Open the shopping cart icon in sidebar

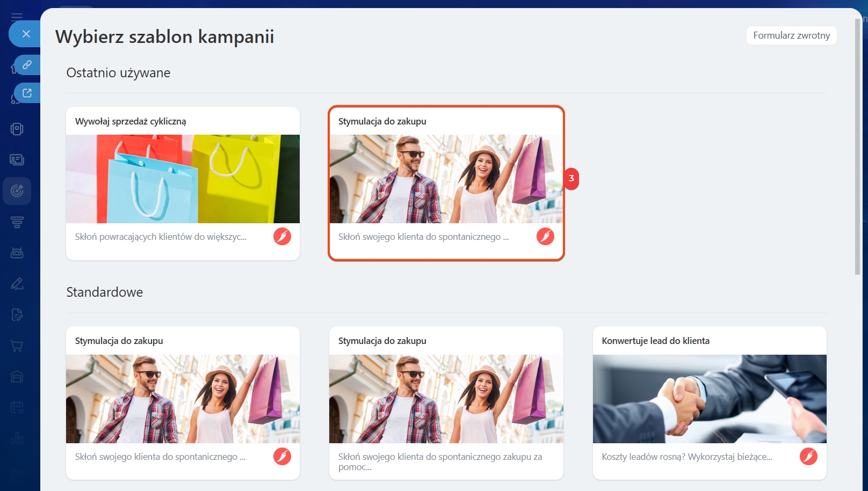(x=17, y=346)
